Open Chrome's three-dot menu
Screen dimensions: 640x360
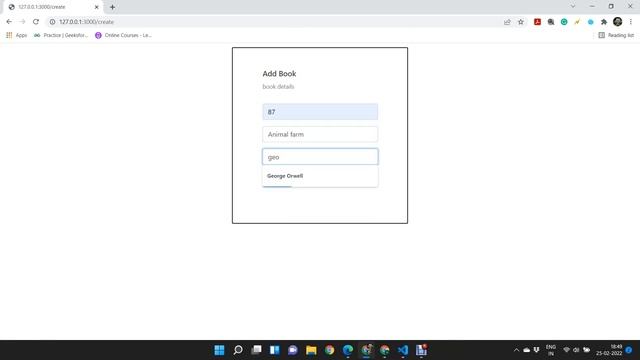pos(631,22)
